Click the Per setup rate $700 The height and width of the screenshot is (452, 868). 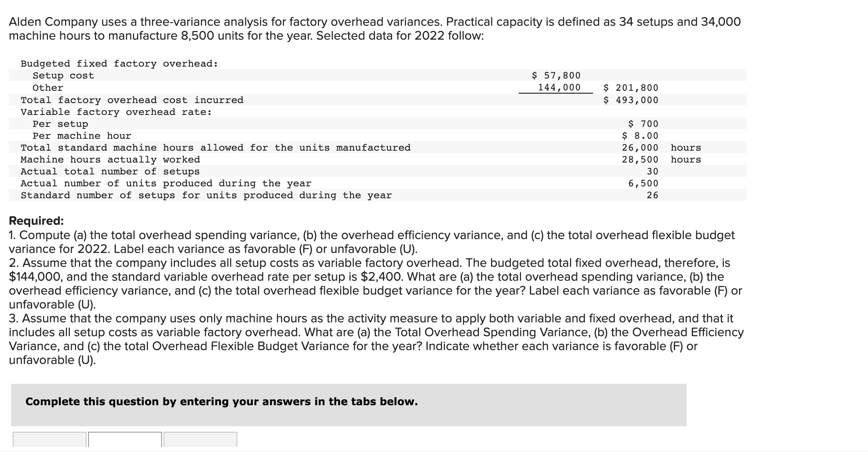point(642,124)
